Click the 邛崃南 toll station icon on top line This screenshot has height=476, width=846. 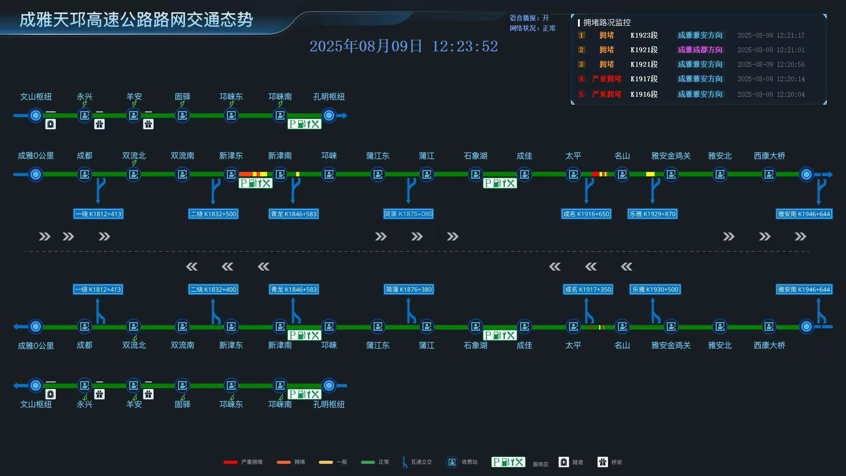click(x=280, y=115)
